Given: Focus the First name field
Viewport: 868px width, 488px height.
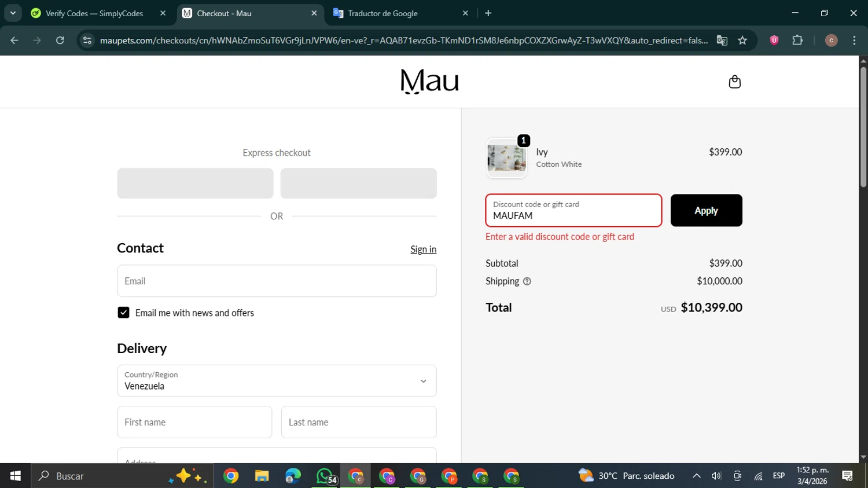Looking at the screenshot, I should pos(194,422).
